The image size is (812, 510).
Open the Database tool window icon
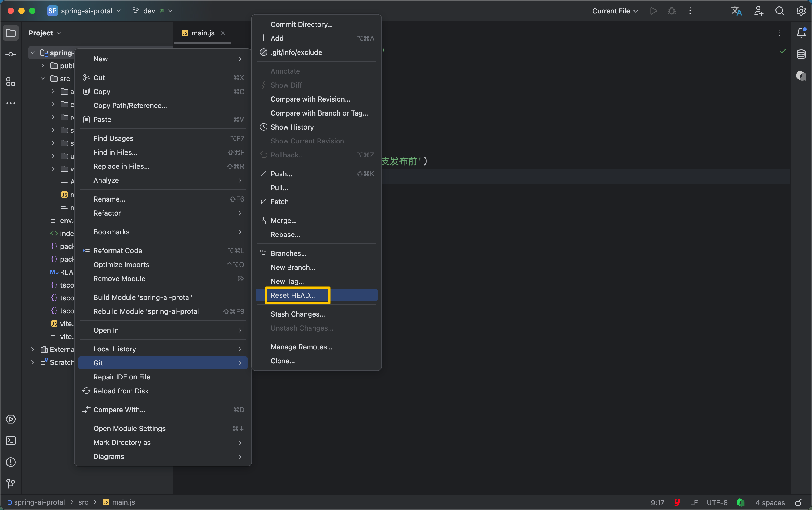pyautogui.click(x=801, y=54)
